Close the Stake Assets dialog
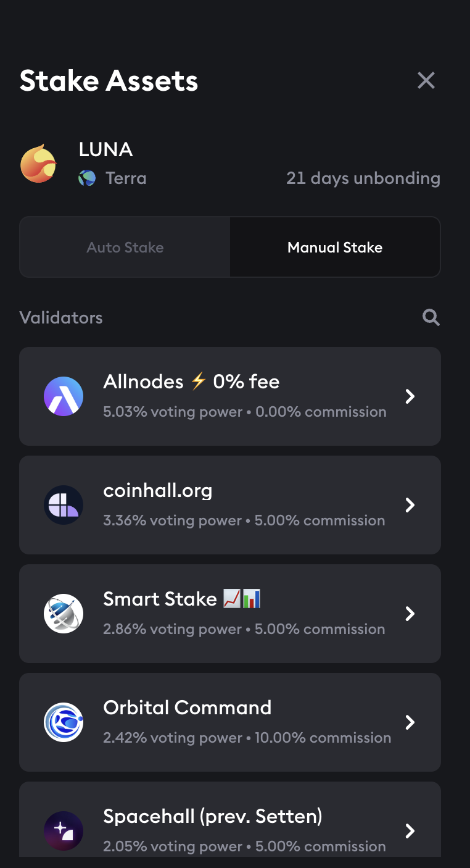 pyautogui.click(x=426, y=80)
